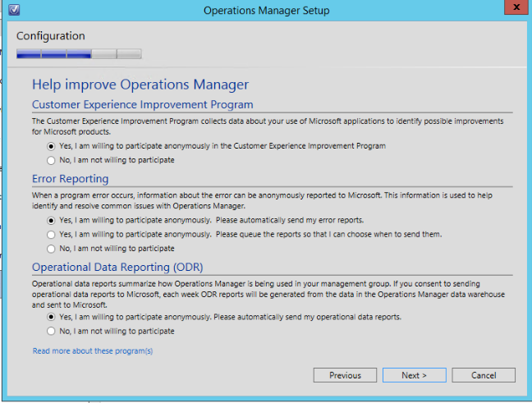Proceed with the Next button
This screenshot has height=403, width=532.
(414, 375)
